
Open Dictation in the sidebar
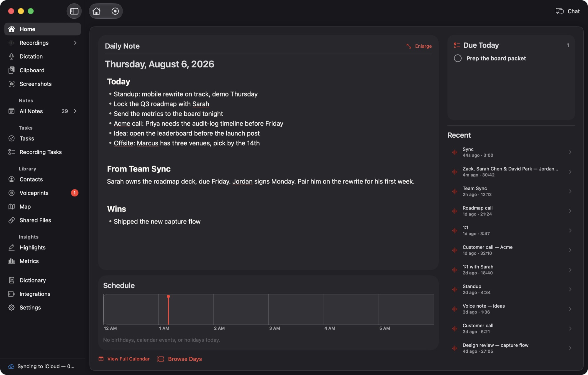[x=43, y=56]
